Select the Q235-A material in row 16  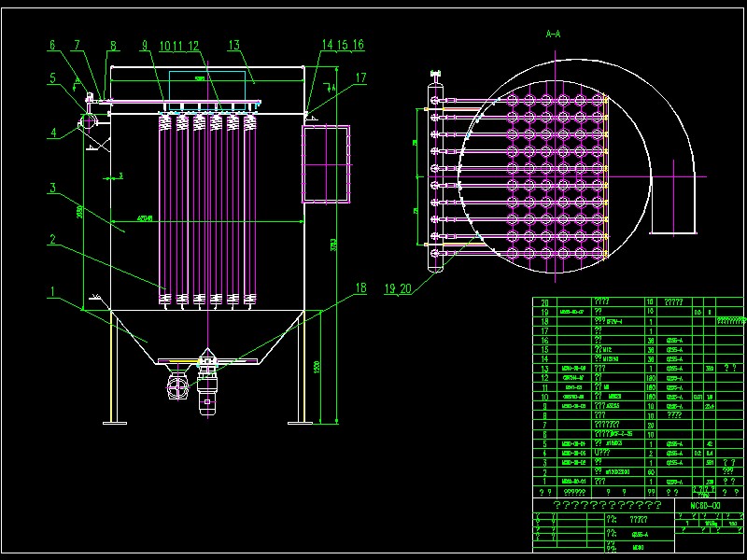(x=674, y=341)
